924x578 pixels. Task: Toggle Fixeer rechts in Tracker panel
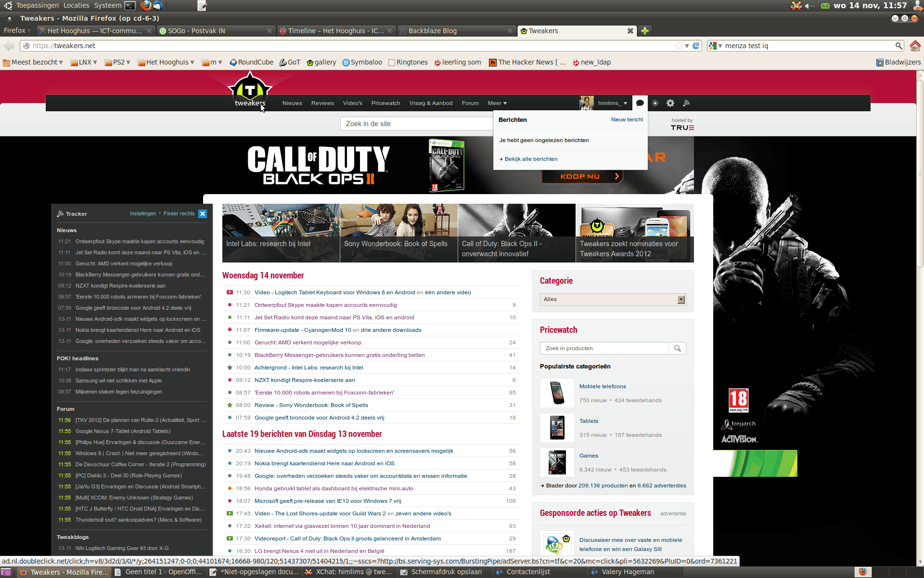(179, 214)
